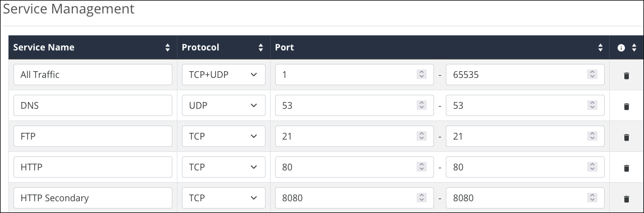
Task: Remove the FTP service with trash icon
Action: (627, 137)
